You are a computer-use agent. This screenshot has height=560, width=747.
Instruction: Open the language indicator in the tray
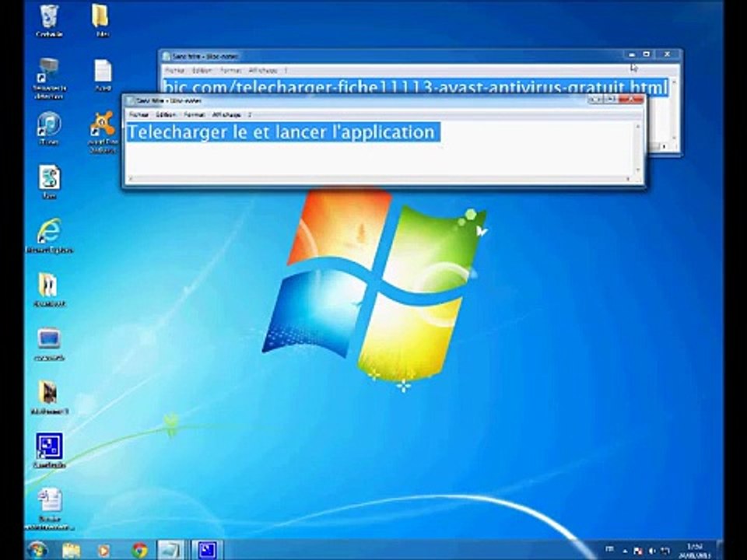610,550
